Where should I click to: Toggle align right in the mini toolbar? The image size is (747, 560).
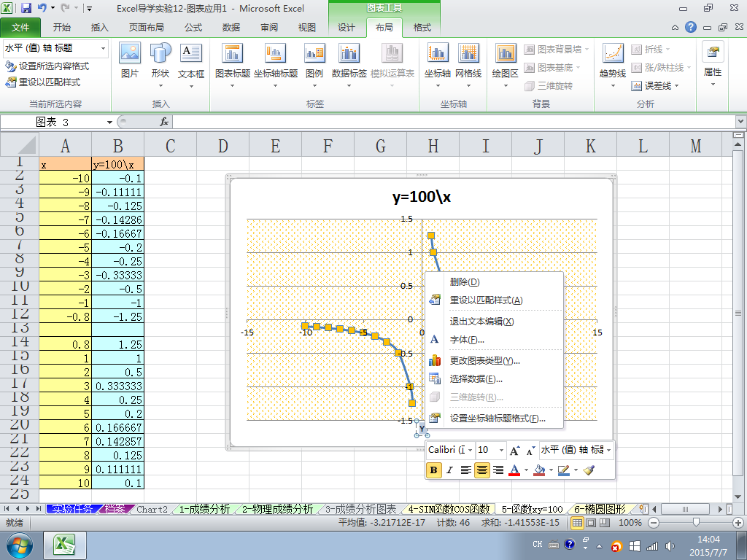point(498,470)
